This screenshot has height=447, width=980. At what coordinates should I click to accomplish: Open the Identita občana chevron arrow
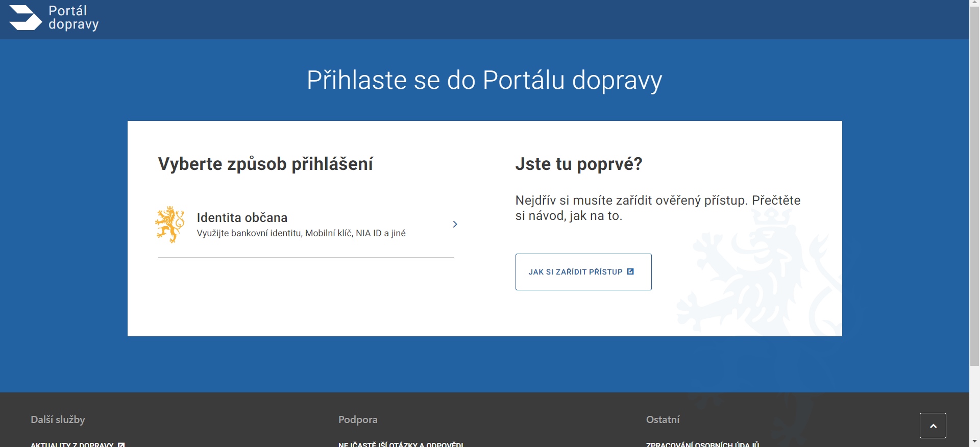coord(455,225)
